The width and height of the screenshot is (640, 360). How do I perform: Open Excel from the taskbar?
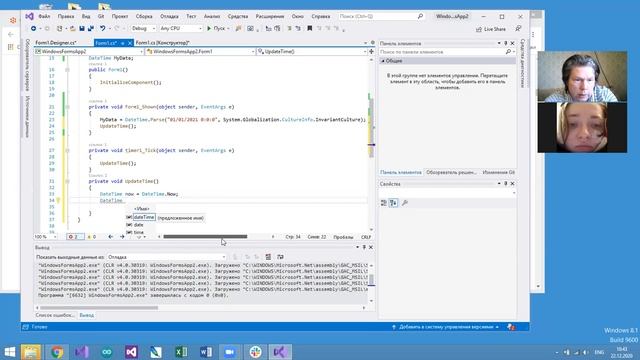coord(181,352)
